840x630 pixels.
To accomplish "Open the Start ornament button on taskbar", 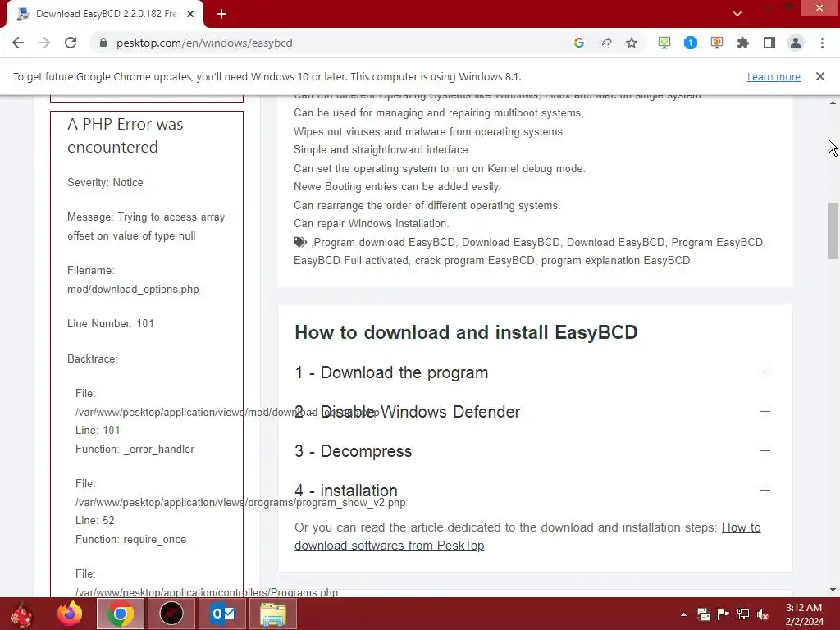I will tap(22, 614).
